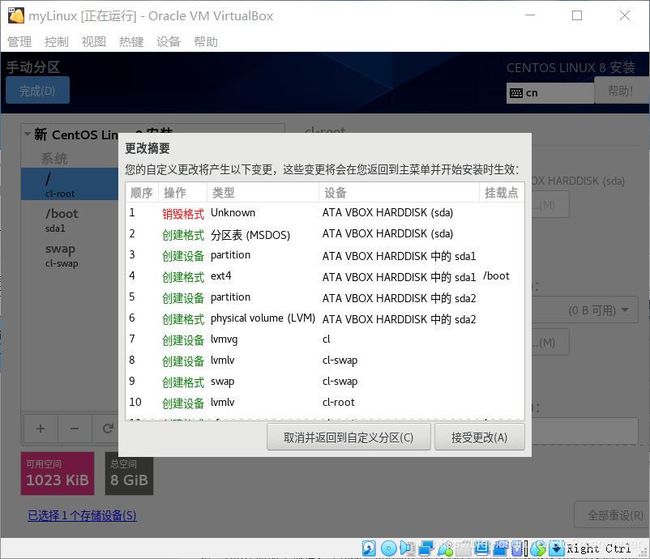
Task: Click the keyboard layout icon beside cn
Action: click(x=516, y=93)
